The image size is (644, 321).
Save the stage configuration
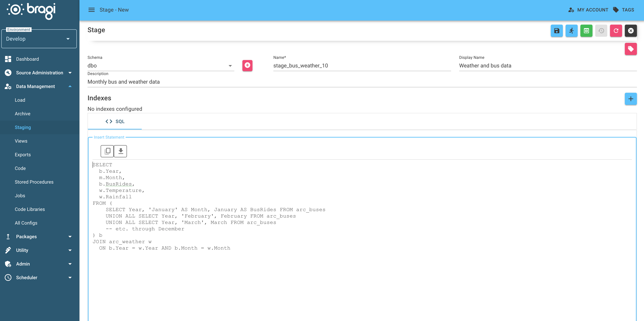[556, 31]
